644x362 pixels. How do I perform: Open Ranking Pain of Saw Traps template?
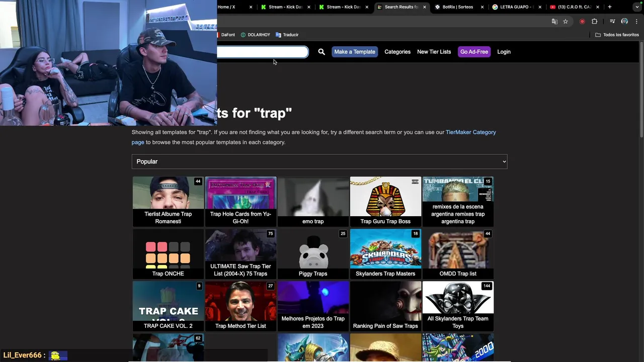click(385, 306)
